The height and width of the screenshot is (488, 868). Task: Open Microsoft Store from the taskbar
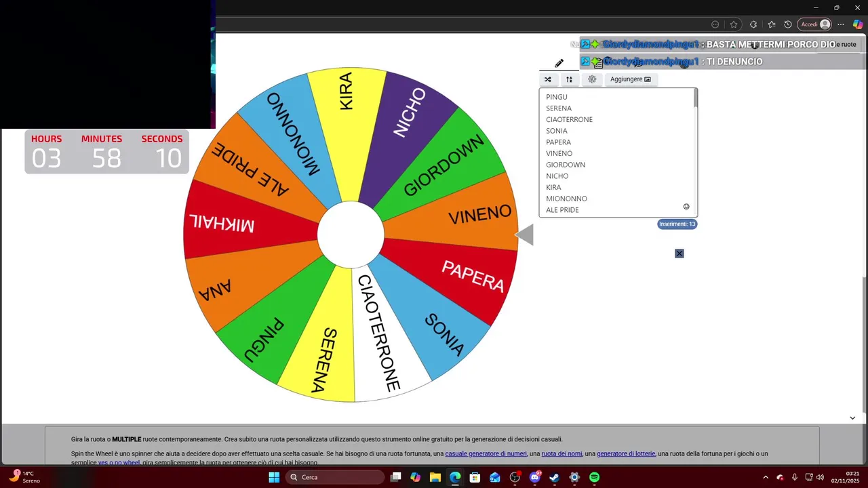(x=475, y=477)
